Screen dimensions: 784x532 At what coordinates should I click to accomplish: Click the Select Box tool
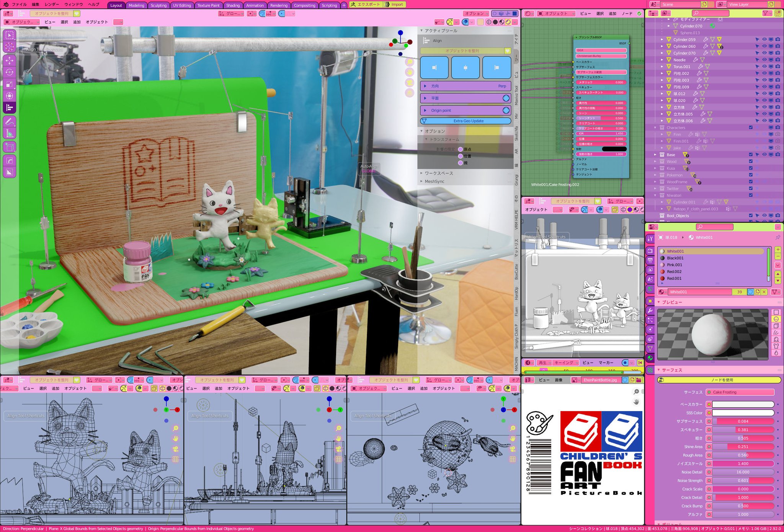pyautogui.click(x=9, y=35)
